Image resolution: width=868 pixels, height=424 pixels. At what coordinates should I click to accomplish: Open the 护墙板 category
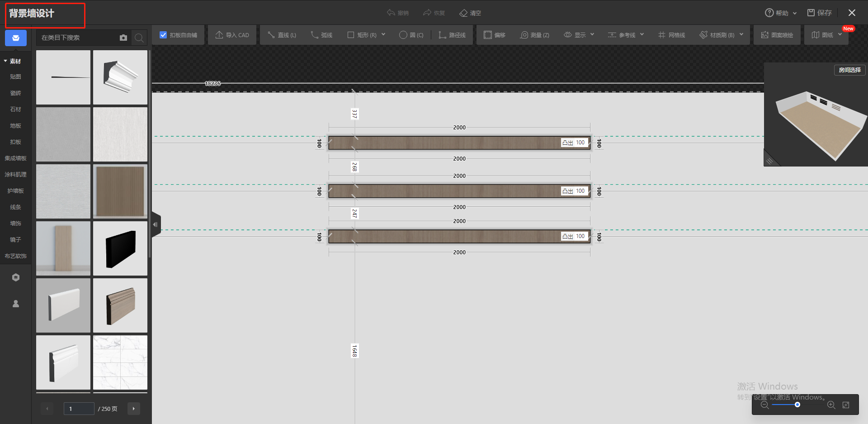pos(16,191)
